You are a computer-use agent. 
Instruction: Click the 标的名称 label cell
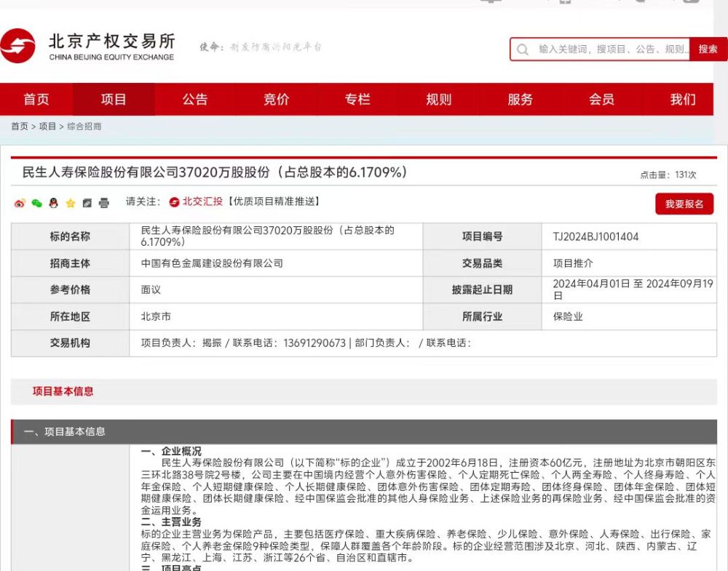(70, 236)
